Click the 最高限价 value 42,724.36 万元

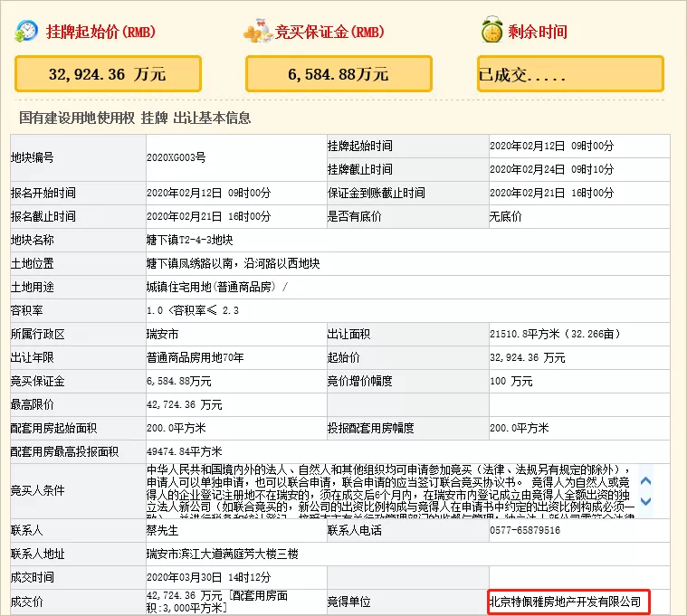point(185,404)
